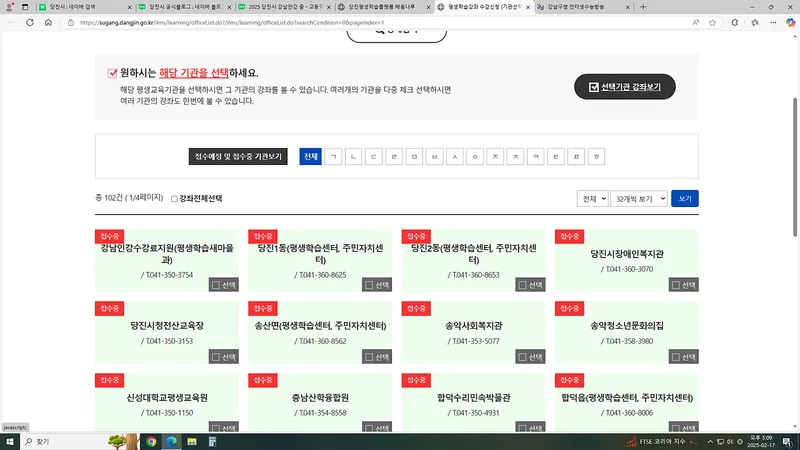Click the ㄱ consonant filter button

(334, 157)
